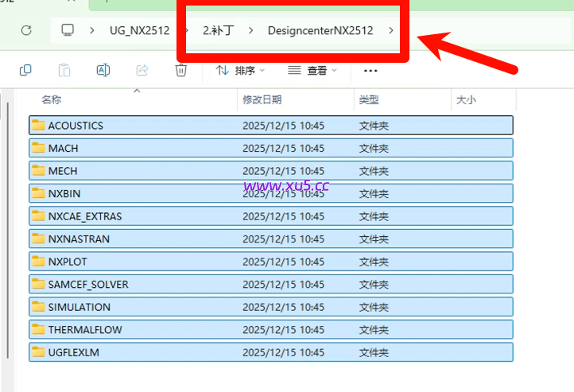This screenshot has height=392, width=574.
Task: Navigate to 2.补丁 in breadcrumb
Action: pos(218,30)
